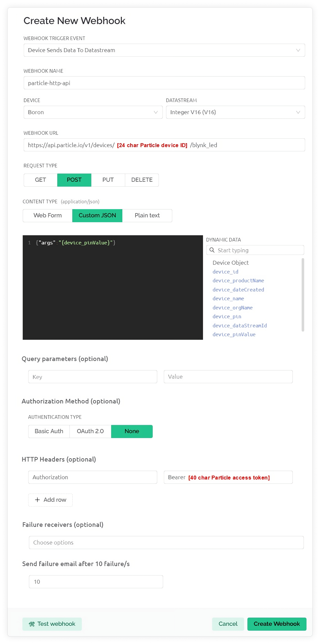Select None authentication type
Screen dimensions: 320x644
pyautogui.click(x=132, y=431)
